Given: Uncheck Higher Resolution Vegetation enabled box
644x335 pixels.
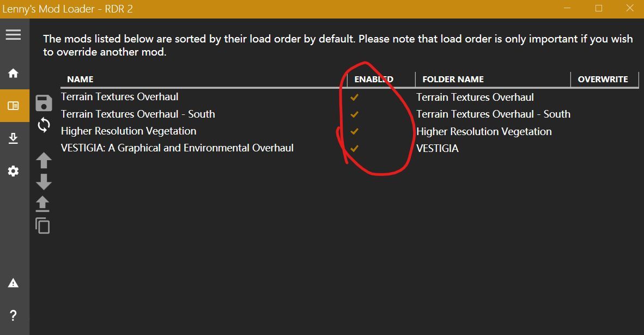Looking at the screenshot, I should (x=355, y=131).
